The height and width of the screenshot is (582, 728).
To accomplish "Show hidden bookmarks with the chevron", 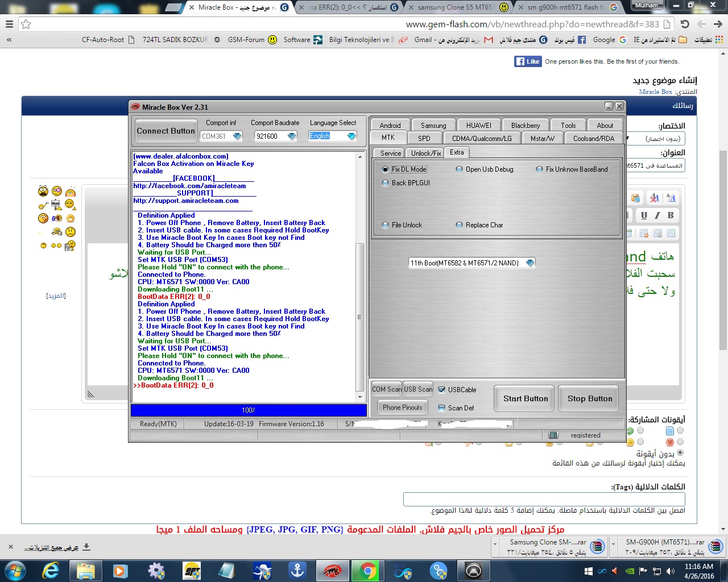I will tap(9, 40).
